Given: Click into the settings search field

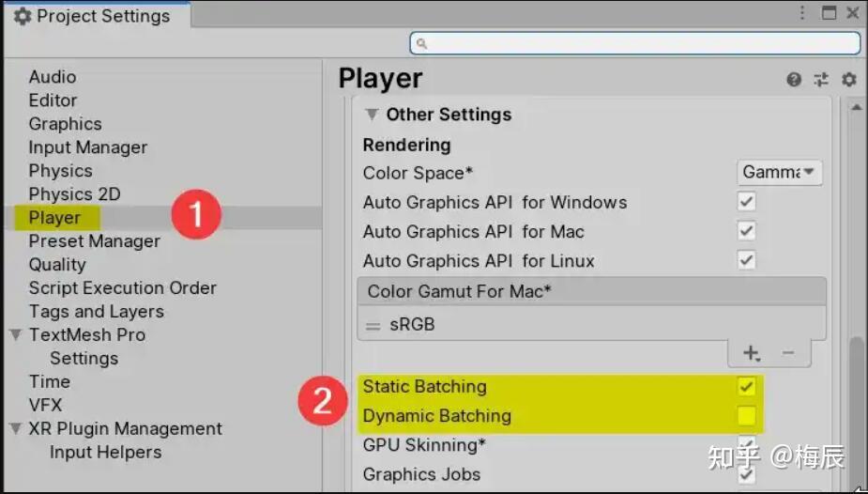Looking at the screenshot, I should [635, 43].
